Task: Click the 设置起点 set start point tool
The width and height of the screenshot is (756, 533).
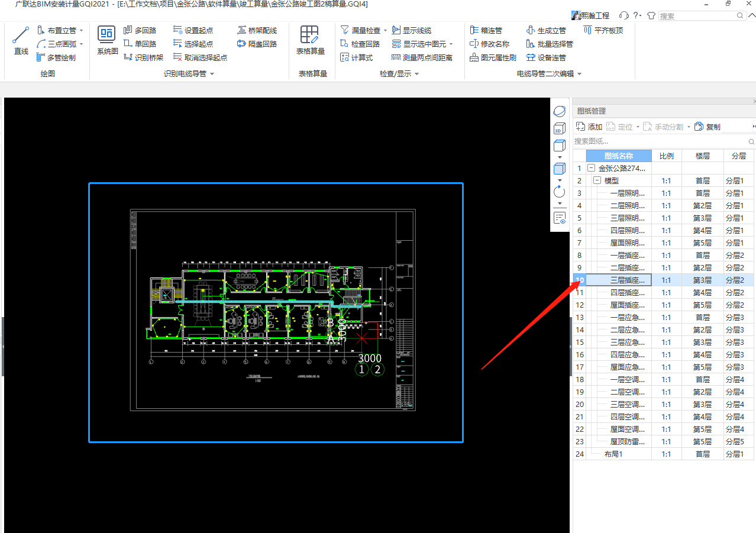Action: pyautogui.click(x=193, y=30)
